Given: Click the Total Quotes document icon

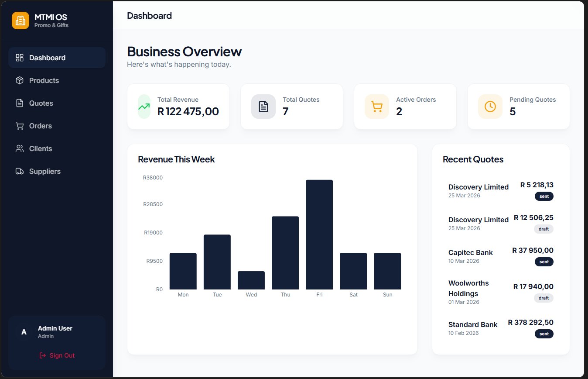Looking at the screenshot, I should (x=263, y=106).
